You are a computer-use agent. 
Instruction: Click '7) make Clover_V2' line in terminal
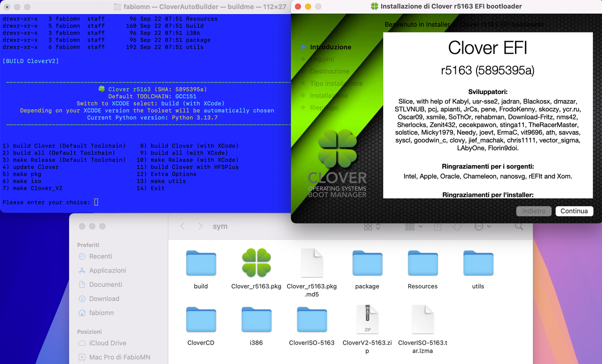coord(32,188)
